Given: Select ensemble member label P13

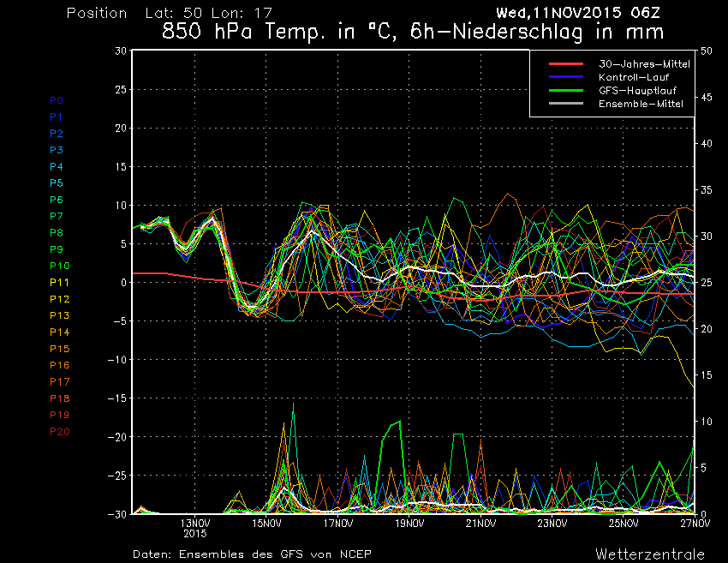Looking at the screenshot, I should (x=59, y=315).
